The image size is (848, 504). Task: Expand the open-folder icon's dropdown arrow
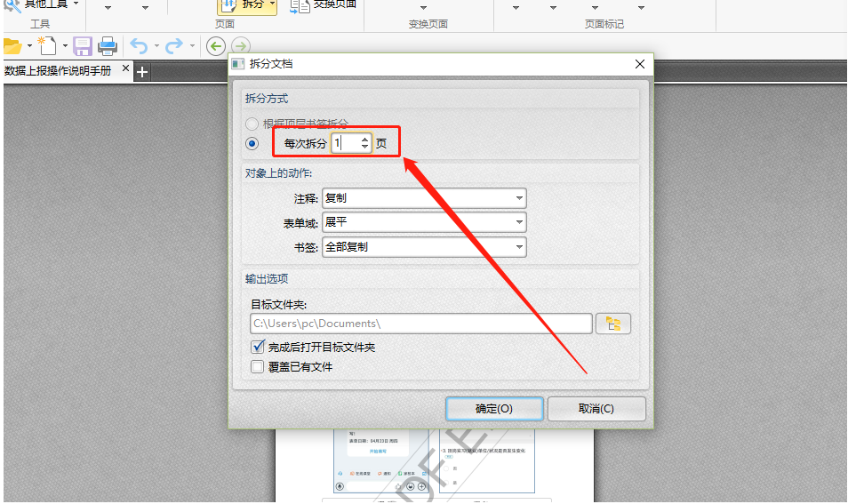click(x=29, y=46)
